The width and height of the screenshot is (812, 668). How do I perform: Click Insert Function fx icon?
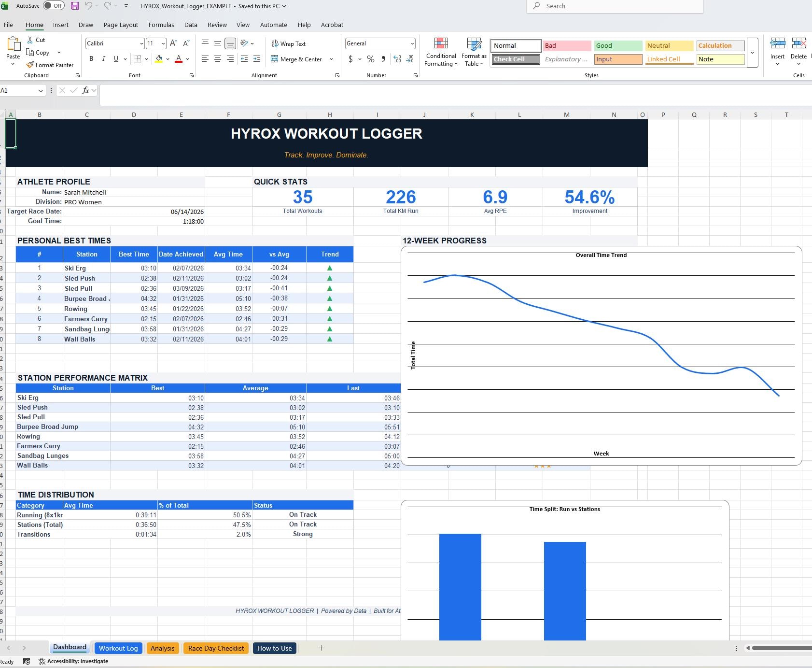pos(85,90)
